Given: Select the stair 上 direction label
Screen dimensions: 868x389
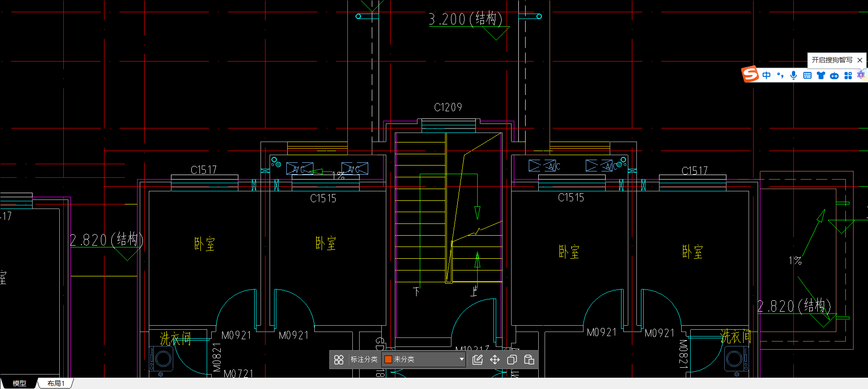Looking at the screenshot, I should tap(474, 291).
